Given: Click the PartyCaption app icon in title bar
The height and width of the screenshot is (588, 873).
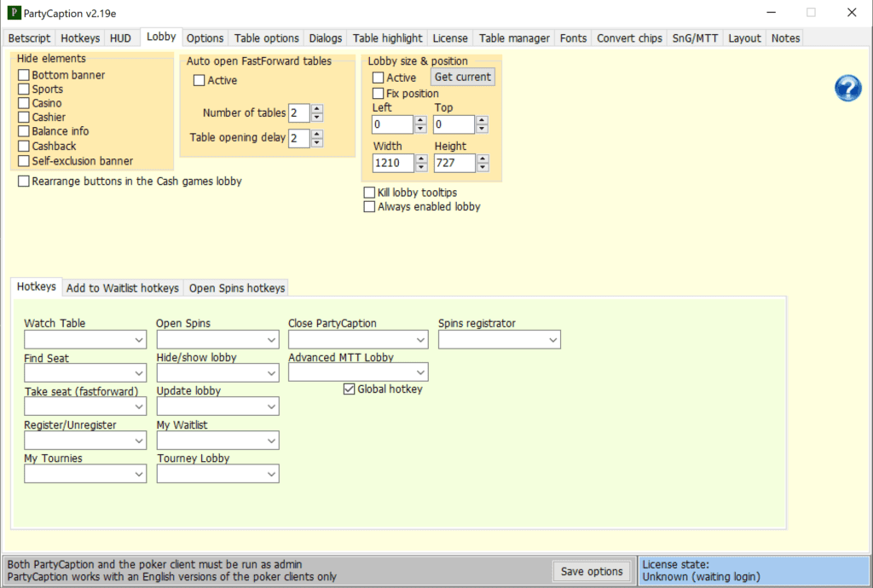Looking at the screenshot, I should [x=14, y=12].
